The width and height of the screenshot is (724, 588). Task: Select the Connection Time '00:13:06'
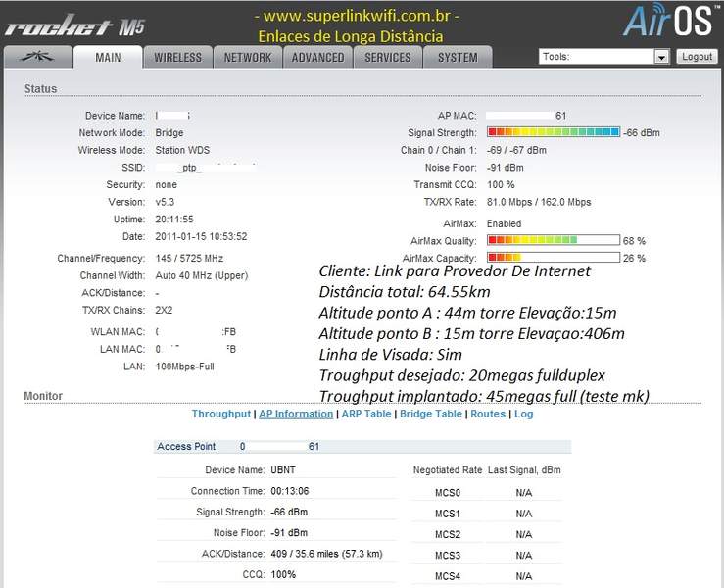[290, 491]
